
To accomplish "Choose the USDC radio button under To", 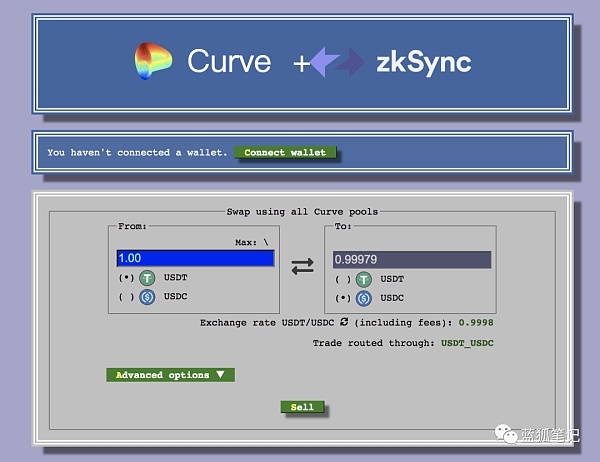I will click(x=342, y=298).
